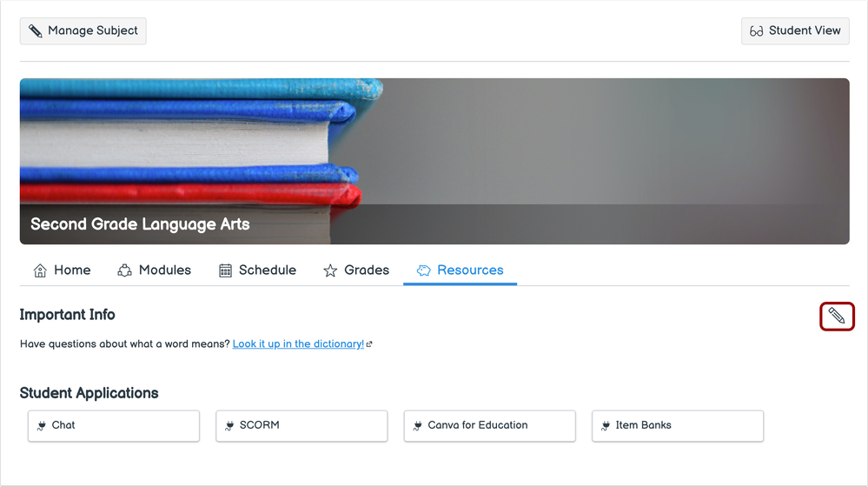This screenshot has width=868, height=487.
Task: Click the plug icon next to SCORM
Action: click(x=229, y=426)
